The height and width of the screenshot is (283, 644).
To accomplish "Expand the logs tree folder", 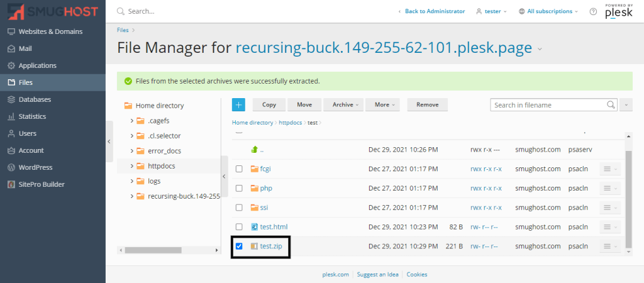I will tap(132, 181).
